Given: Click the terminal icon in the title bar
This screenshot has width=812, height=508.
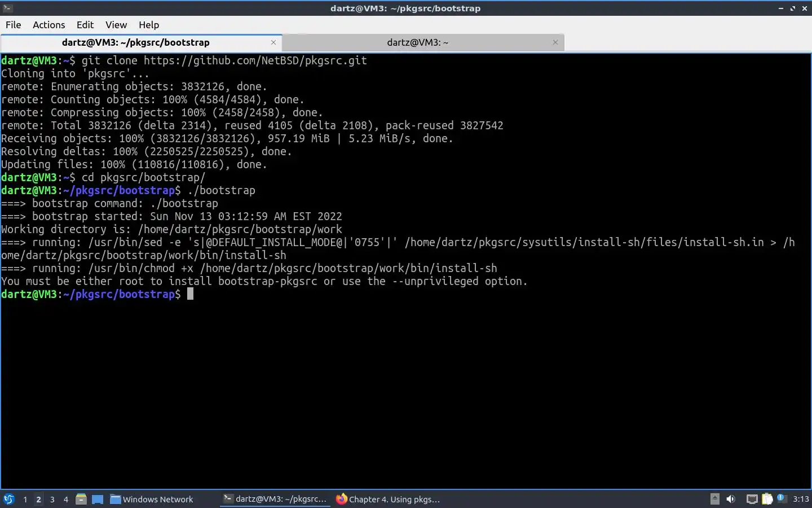Looking at the screenshot, I should pyautogui.click(x=7, y=8).
